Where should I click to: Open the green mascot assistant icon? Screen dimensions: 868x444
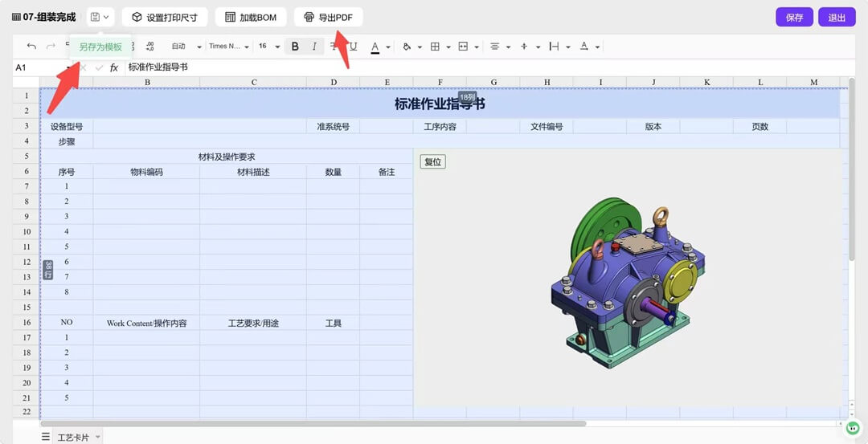(854, 428)
